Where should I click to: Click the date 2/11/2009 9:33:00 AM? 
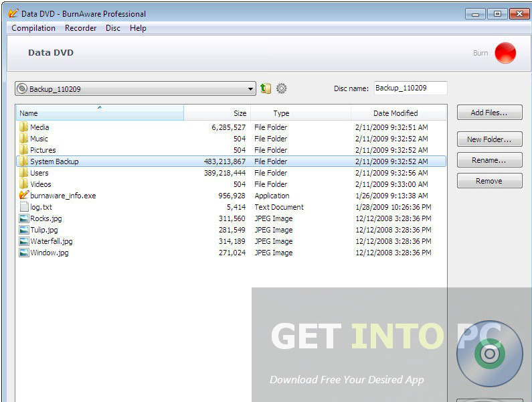(x=391, y=184)
